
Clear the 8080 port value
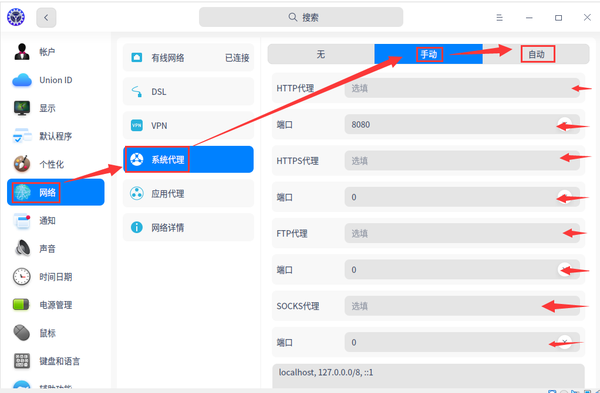click(564, 124)
